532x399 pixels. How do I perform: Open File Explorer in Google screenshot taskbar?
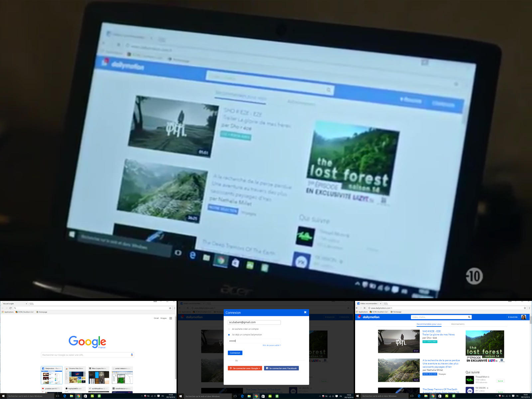tap(71, 396)
